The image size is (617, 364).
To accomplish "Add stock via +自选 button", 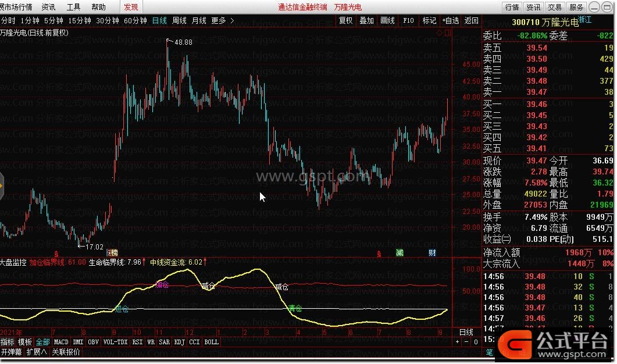I will (x=451, y=20).
